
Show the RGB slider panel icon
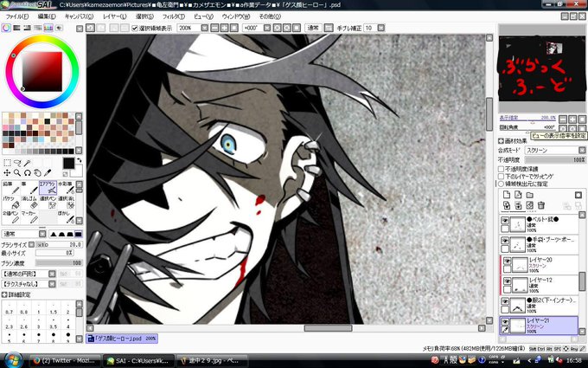point(16,28)
